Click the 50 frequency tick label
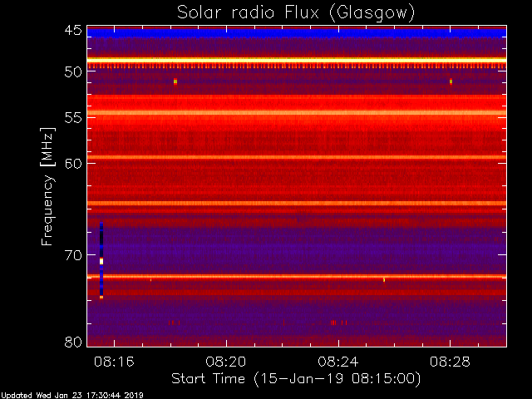 pos(73,72)
